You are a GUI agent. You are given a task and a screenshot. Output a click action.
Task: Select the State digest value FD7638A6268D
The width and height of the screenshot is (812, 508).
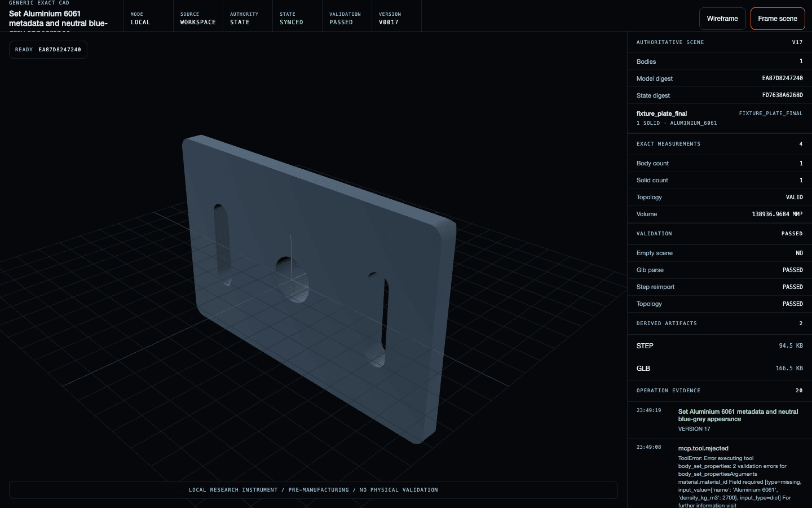pos(782,95)
